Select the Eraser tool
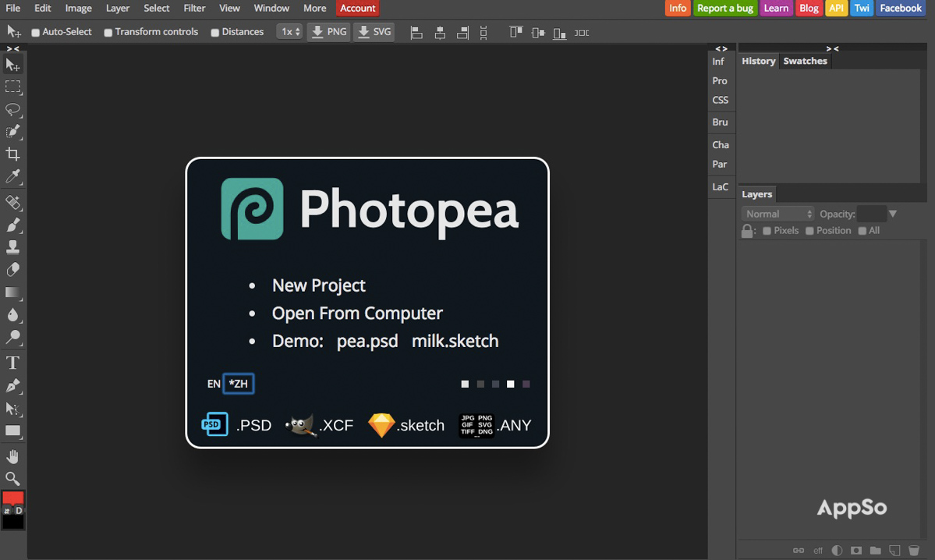The width and height of the screenshot is (935, 560). tap(12, 270)
